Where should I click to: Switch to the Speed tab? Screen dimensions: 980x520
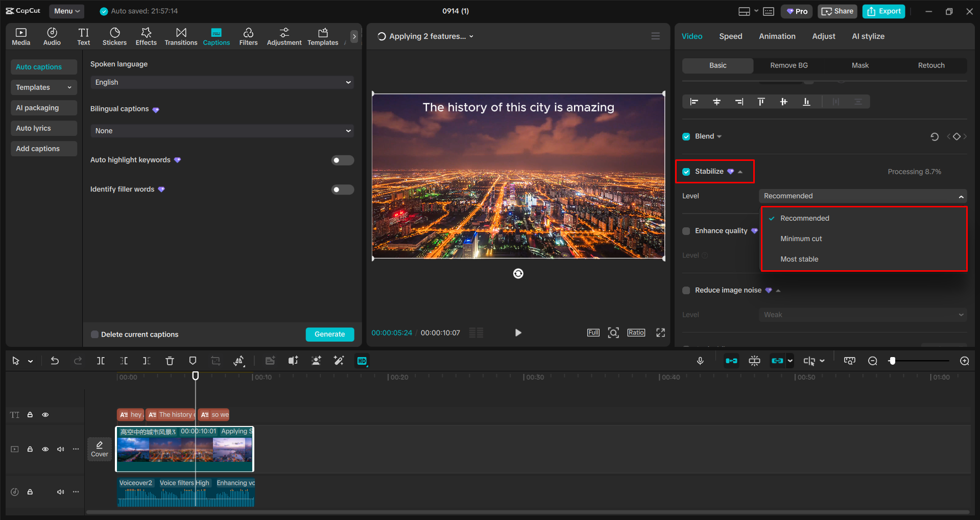point(730,36)
